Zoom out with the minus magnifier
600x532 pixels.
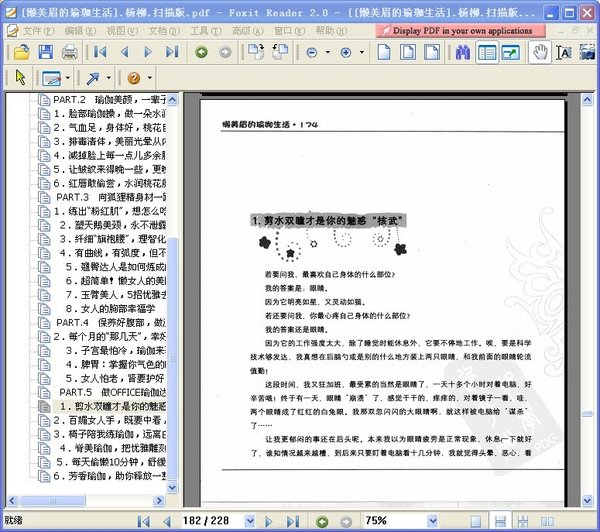[x=312, y=52]
